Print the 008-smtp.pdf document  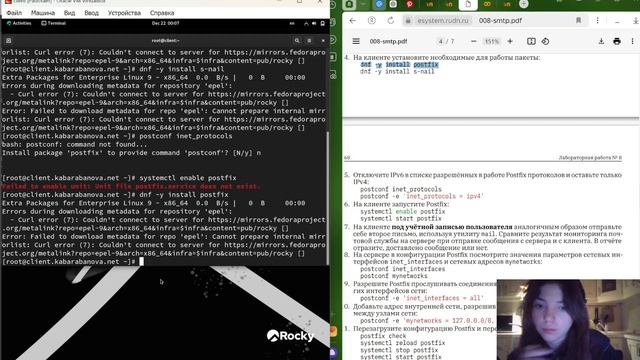617,41
